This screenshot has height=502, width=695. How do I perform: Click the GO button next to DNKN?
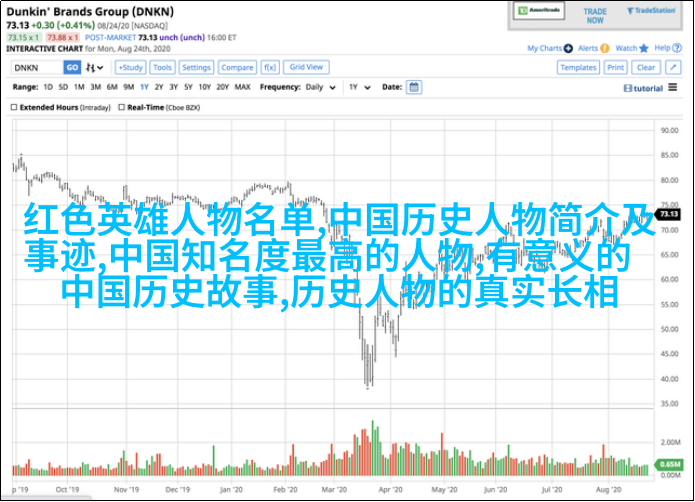click(x=72, y=68)
